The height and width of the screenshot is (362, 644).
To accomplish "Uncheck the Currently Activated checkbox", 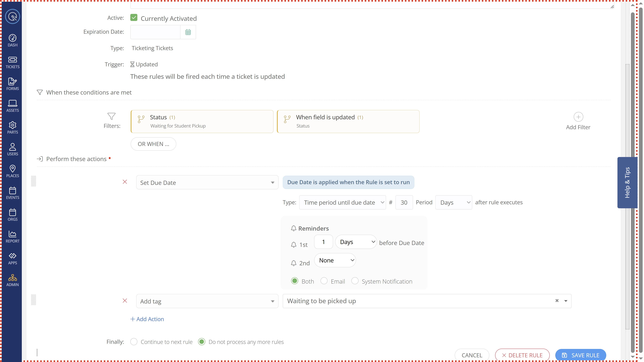I will 134,17.
